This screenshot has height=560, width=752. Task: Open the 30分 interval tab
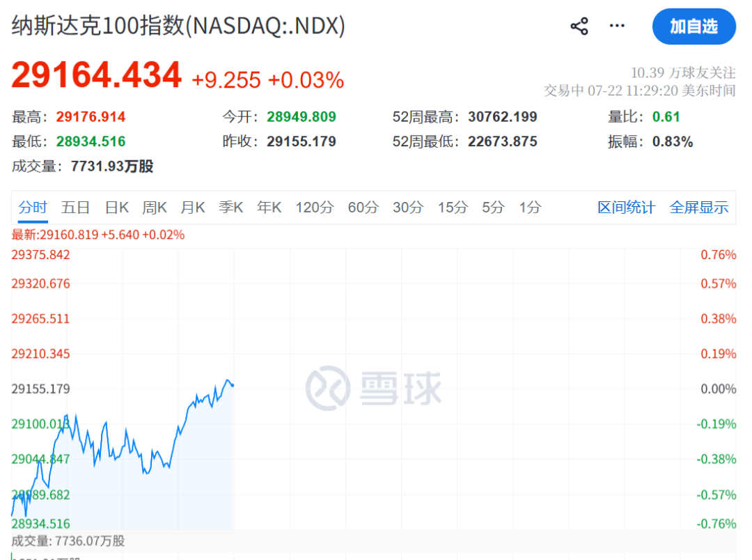point(408,208)
